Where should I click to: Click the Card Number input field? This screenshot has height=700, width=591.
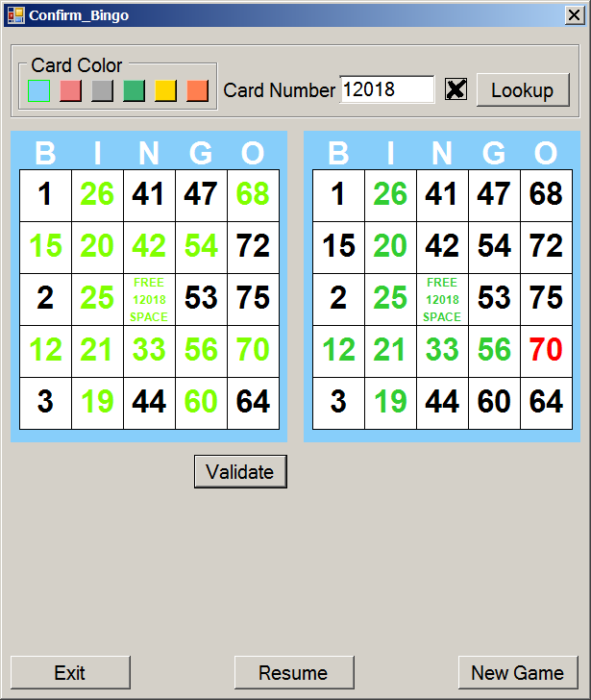(386, 89)
